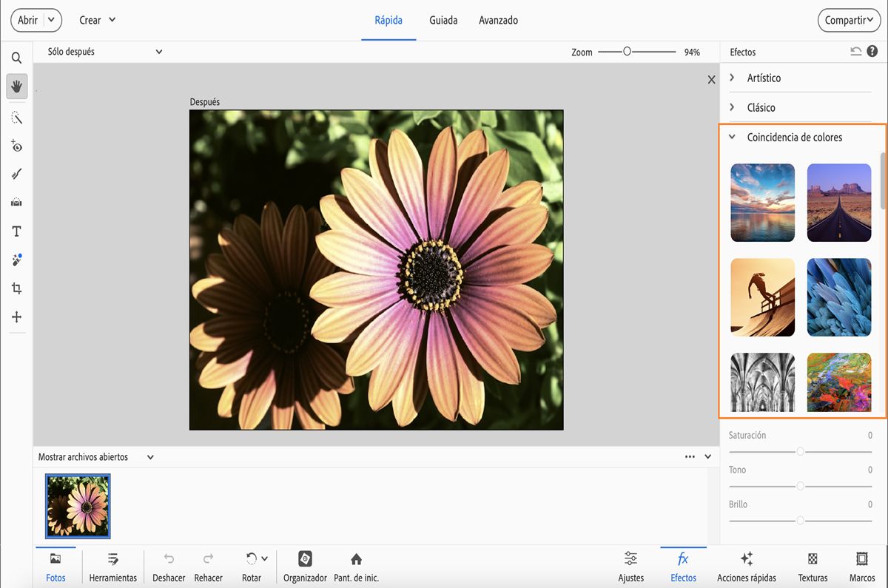Select the Move tool
888x588 pixels.
point(16,317)
